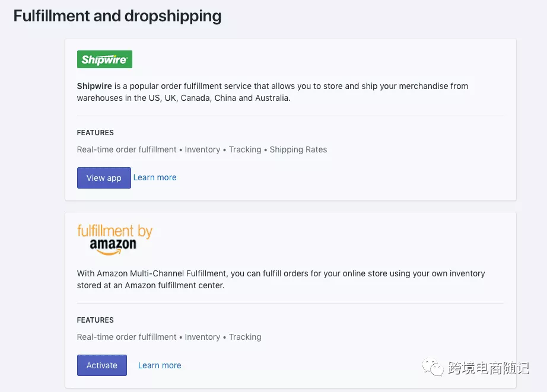Image resolution: width=547 pixels, height=392 pixels.
Task: Open Learn more link under Shipwire
Action: tap(155, 177)
